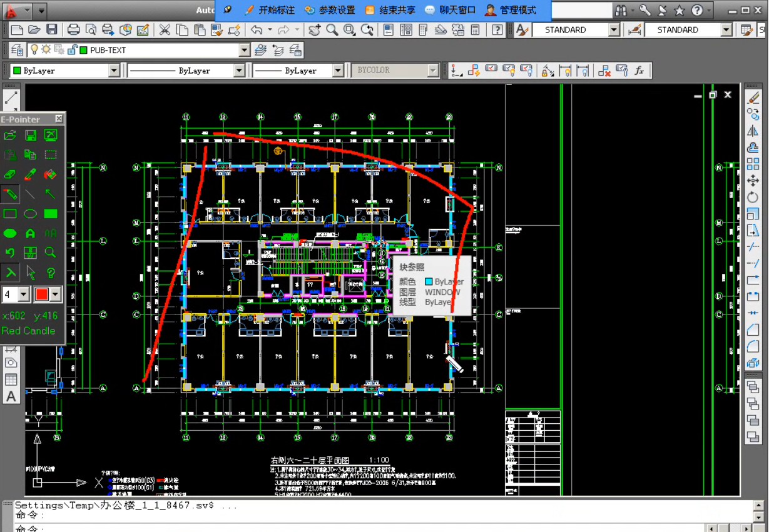
Task: Select the filled ellipse shape tool
Action: pos(10,233)
